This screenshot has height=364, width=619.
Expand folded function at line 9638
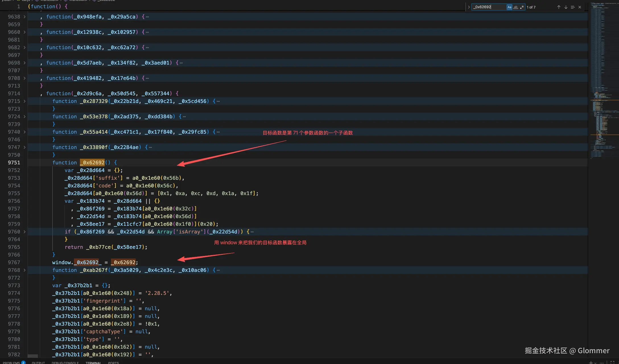pyautogui.click(x=24, y=17)
